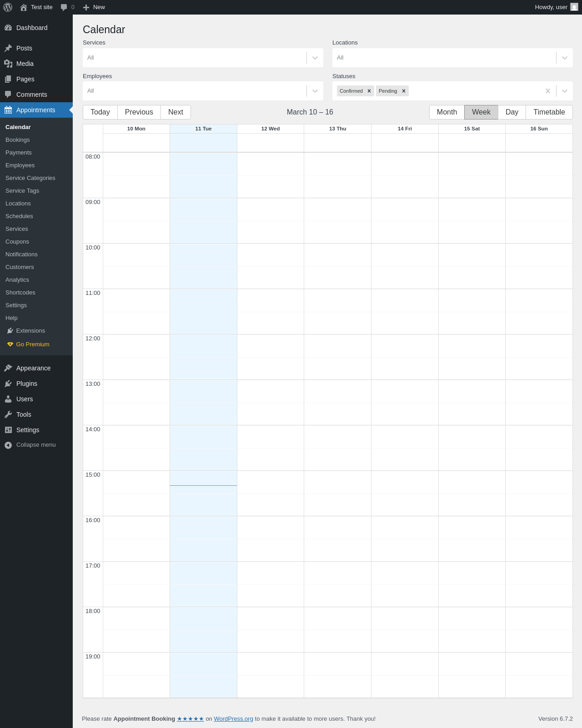Open the Locations submenu item
This screenshot has height=728, width=582.
[x=36, y=204]
